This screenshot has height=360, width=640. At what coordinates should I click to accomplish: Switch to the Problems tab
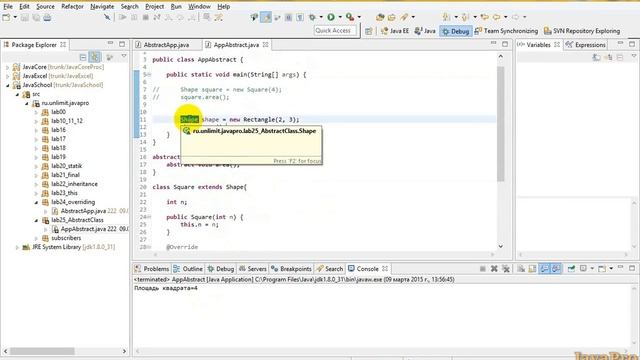(152, 269)
